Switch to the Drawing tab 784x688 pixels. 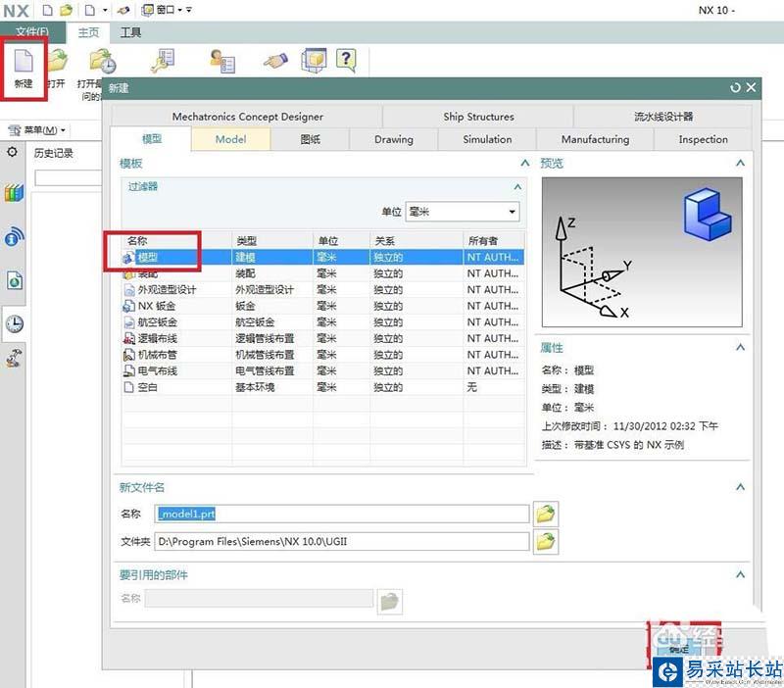coord(394,139)
